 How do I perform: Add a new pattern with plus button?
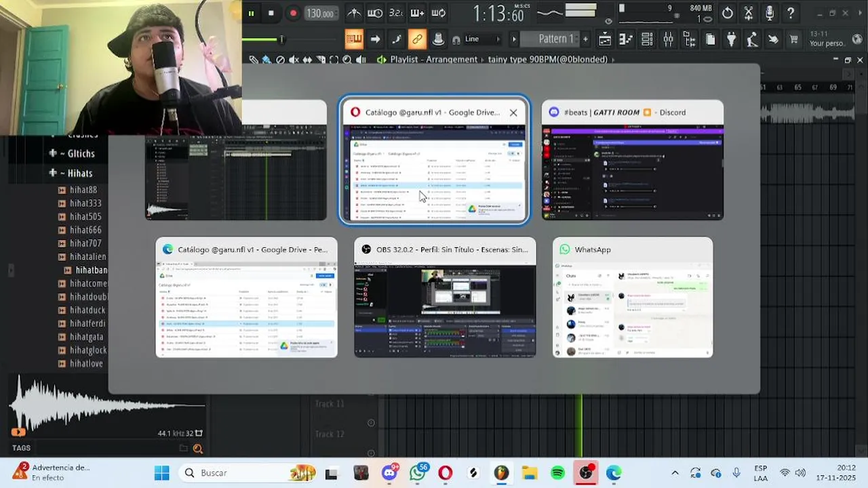point(585,39)
